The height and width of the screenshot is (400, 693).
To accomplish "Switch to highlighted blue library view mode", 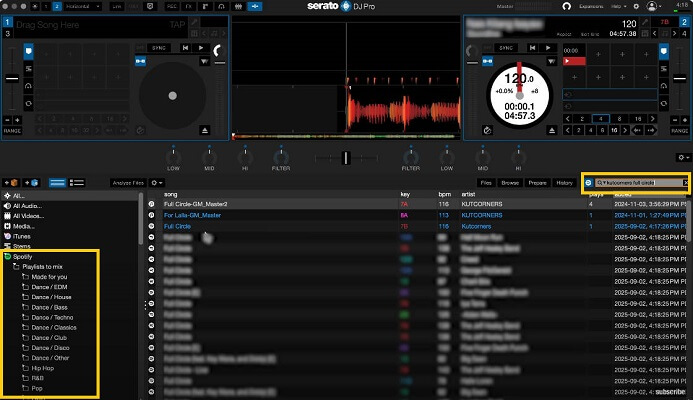I will pos(57,183).
